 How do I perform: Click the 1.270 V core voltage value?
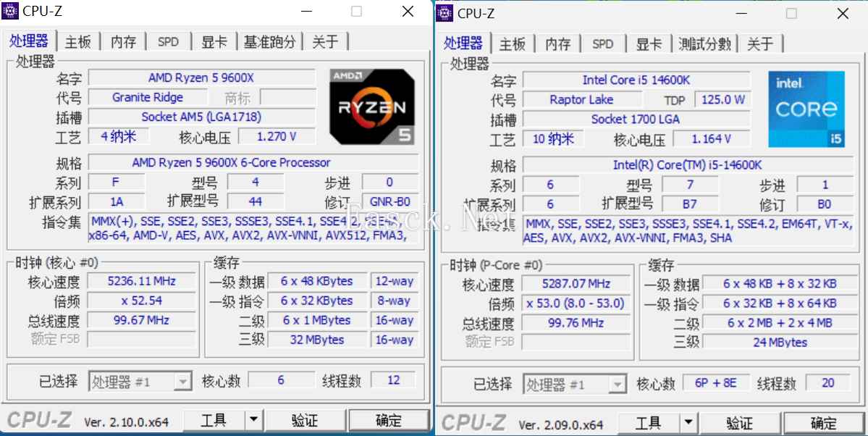[277, 136]
